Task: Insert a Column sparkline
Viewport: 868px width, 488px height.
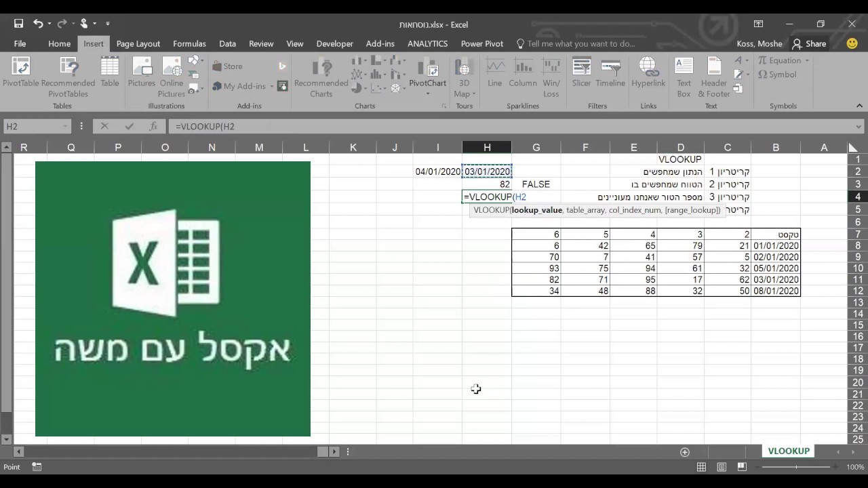Action: (523, 73)
